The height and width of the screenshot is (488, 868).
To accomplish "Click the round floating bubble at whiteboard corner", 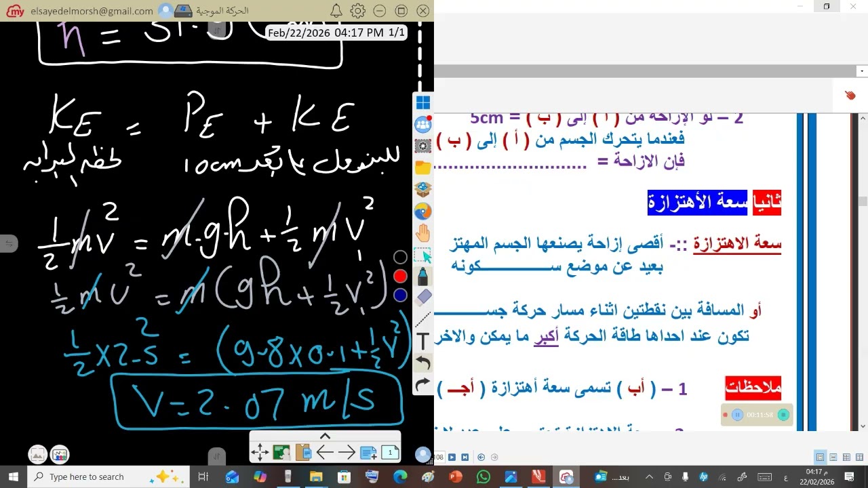I will (423, 455).
